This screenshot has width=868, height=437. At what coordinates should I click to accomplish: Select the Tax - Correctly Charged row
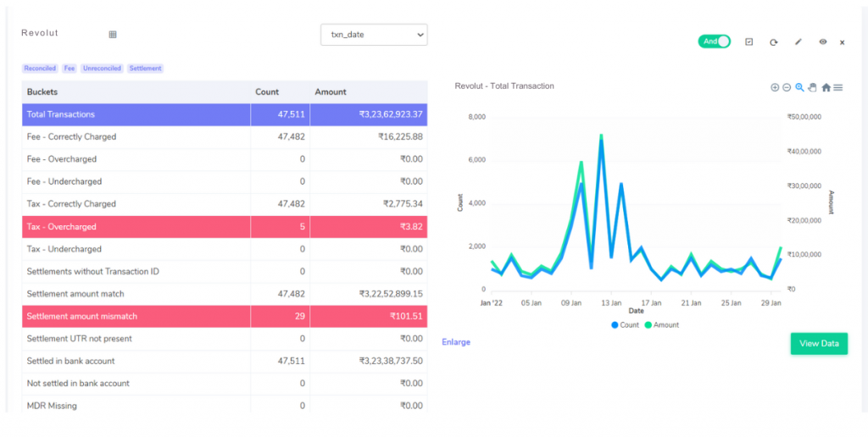click(x=225, y=205)
